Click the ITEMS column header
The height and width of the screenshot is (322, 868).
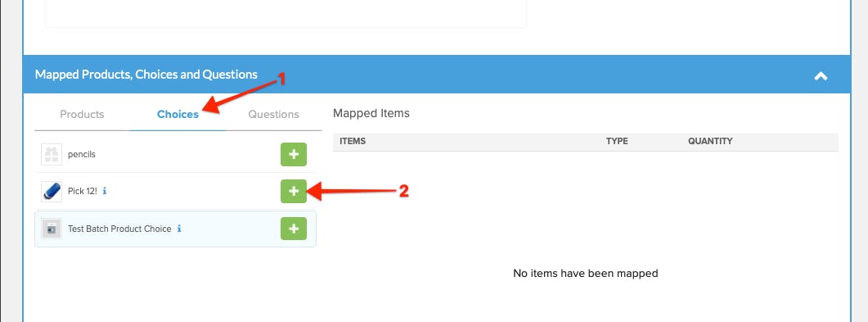(x=353, y=141)
